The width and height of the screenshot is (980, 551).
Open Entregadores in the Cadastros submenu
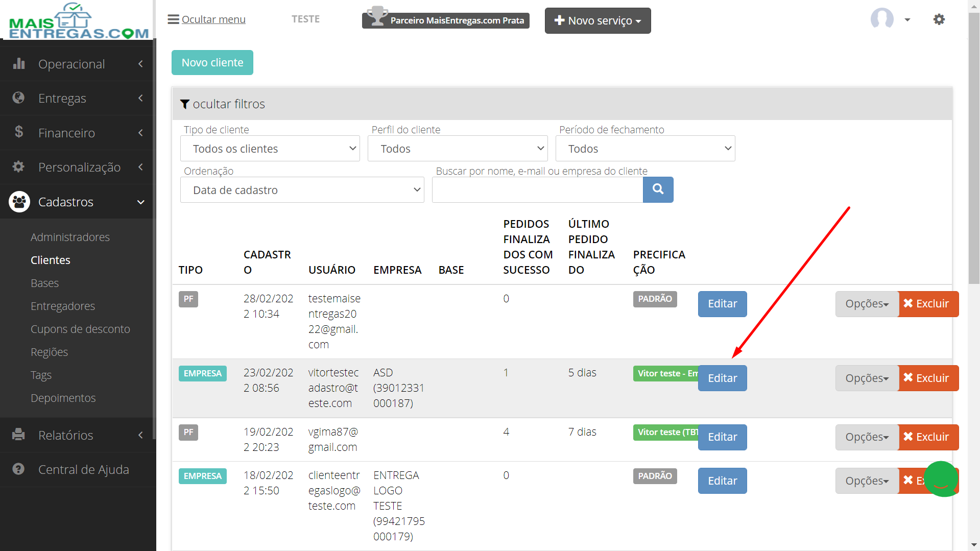coord(63,306)
